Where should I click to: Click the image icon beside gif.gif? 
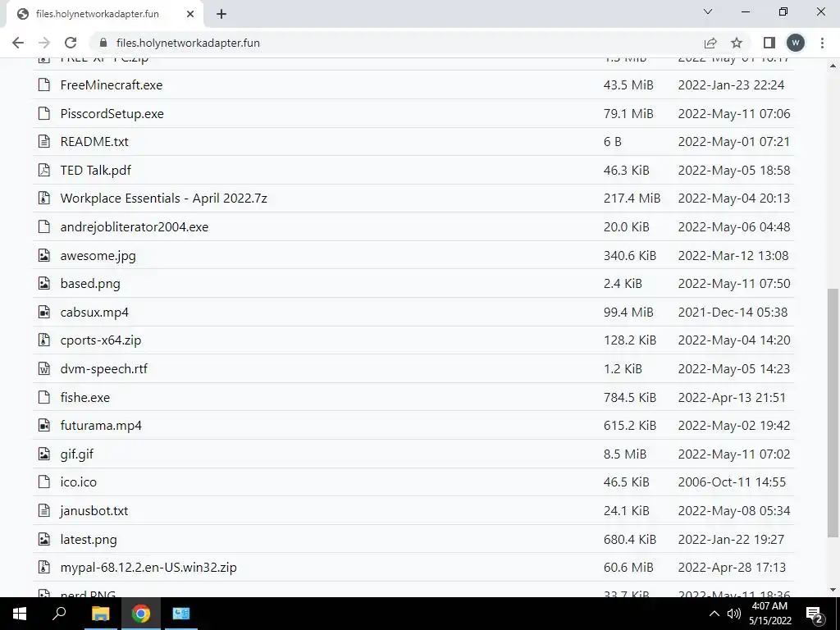pyautogui.click(x=44, y=454)
